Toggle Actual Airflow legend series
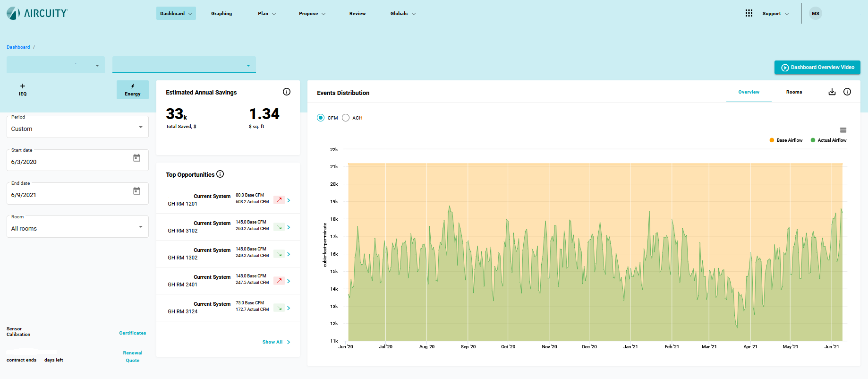Screen dimensions: 868x379 pyautogui.click(x=828, y=140)
